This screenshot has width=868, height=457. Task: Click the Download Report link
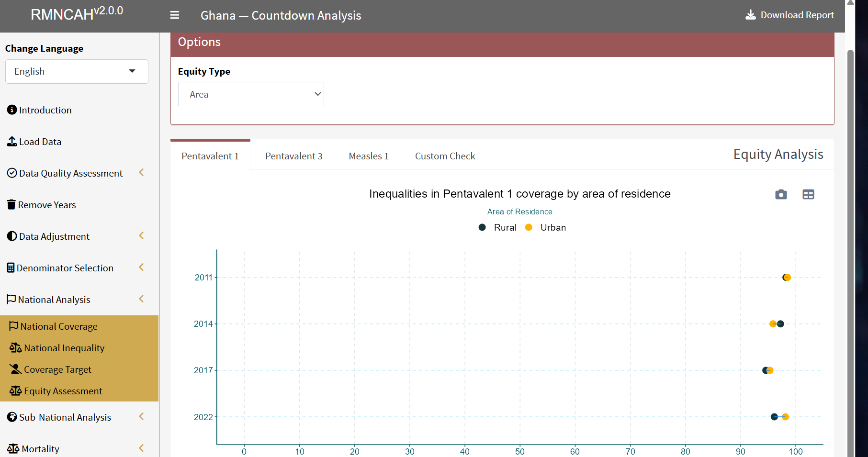(789, 15)
